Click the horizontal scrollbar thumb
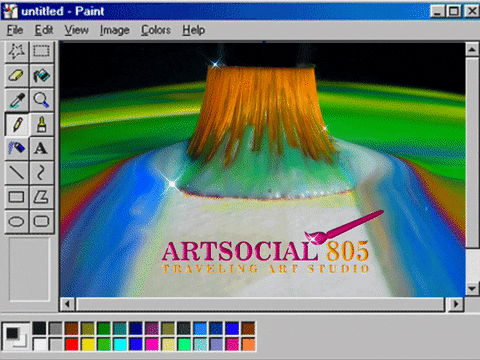The width and height of the screenshot is (480, 360). [x=261, y=304]
